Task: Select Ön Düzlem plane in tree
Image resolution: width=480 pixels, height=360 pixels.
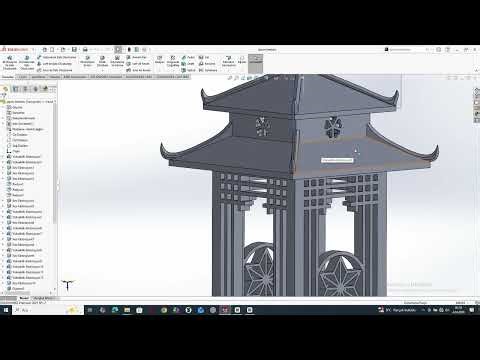Action: [17, 135]
